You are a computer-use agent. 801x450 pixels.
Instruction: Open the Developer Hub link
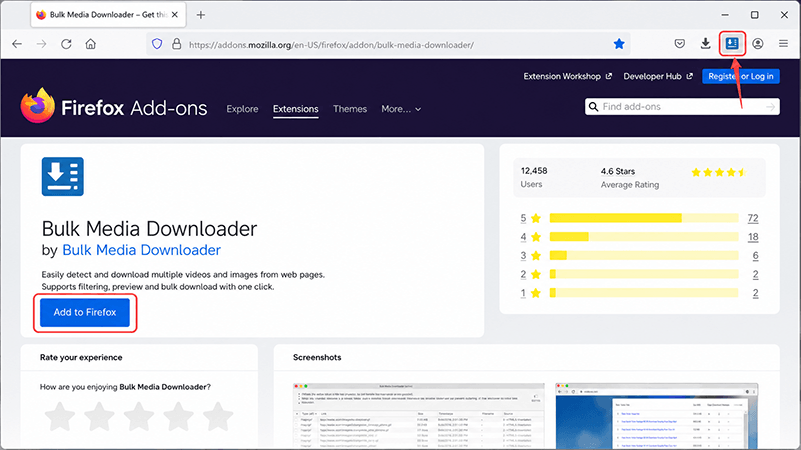point(658,76)
